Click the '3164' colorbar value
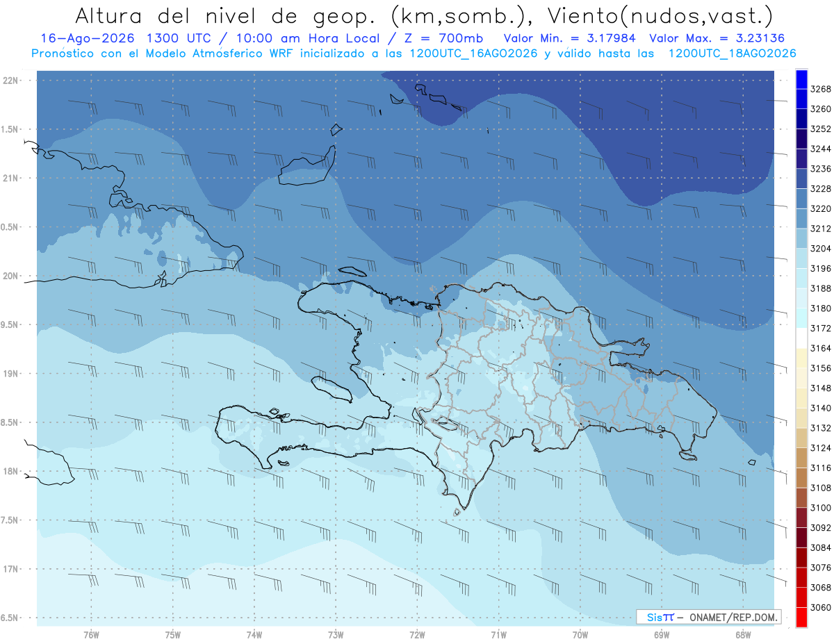This screenshot has height=644, width=834. tap(820, 348)
